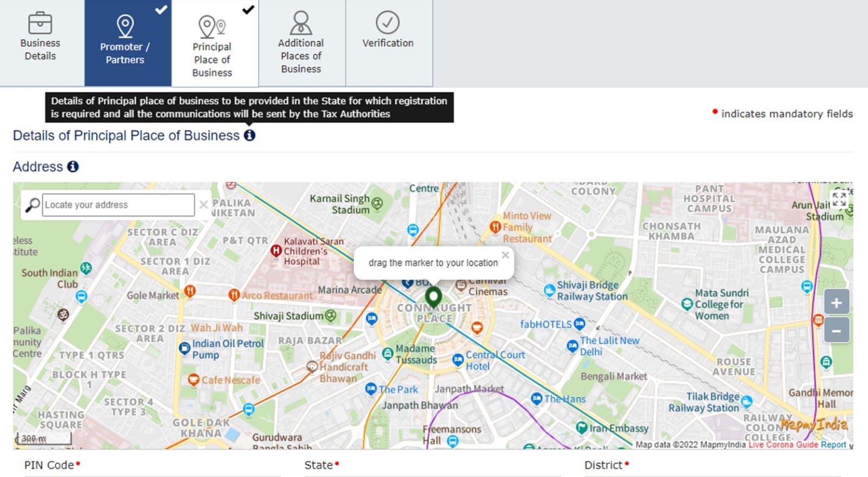Zoom in on the map

[836, 303]
